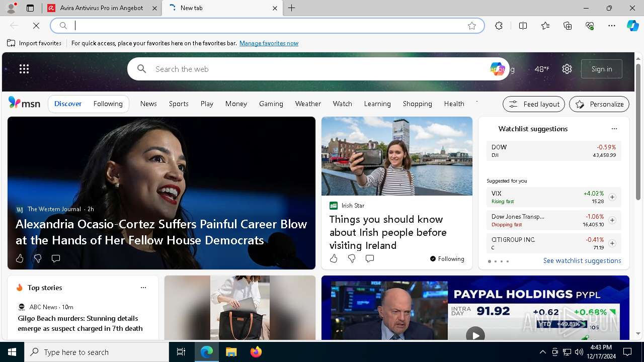Open the Learning category
The height and width of the screenshot is (362, 644).
377,104
